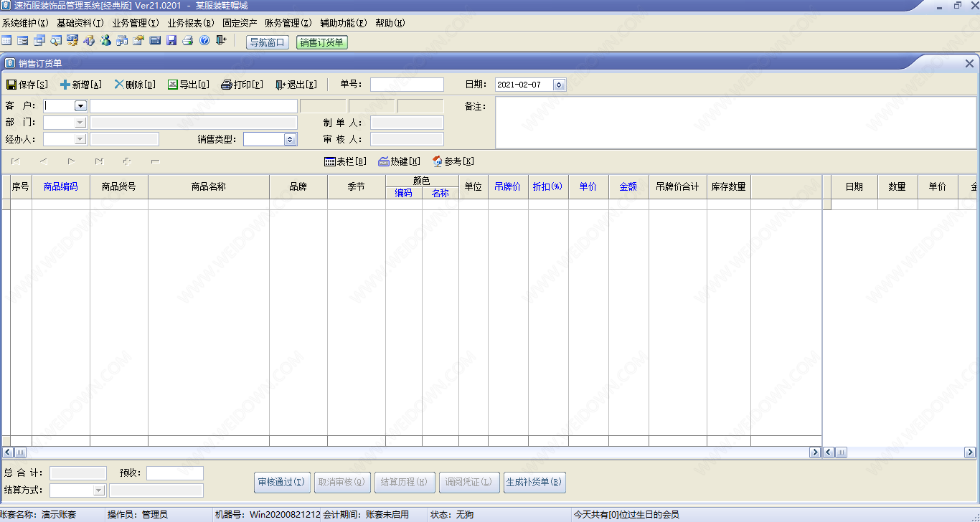Open the 业务报表(B) menu
980x522 pixels.
tap(191, 23)
